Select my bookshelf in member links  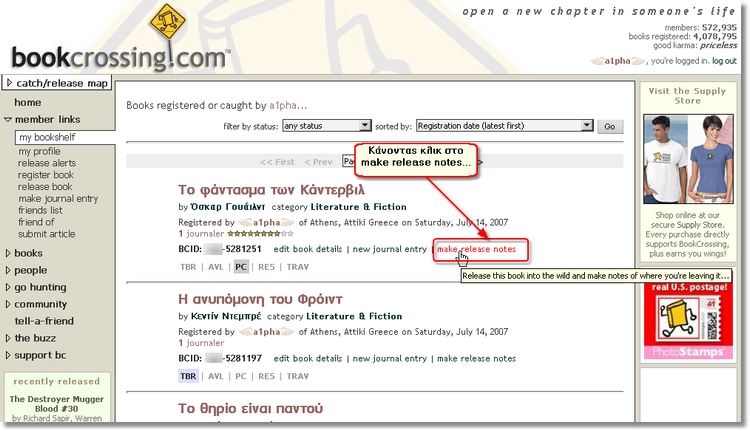coord(48,137)
